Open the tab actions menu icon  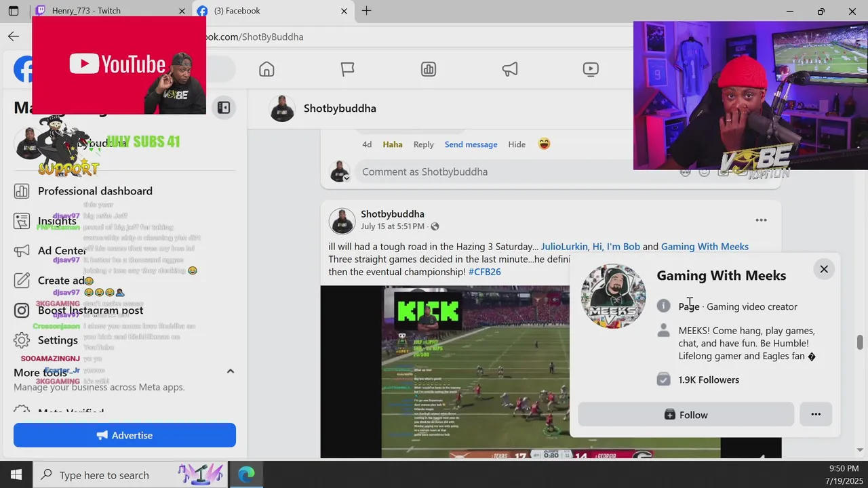tap(13, 11)
